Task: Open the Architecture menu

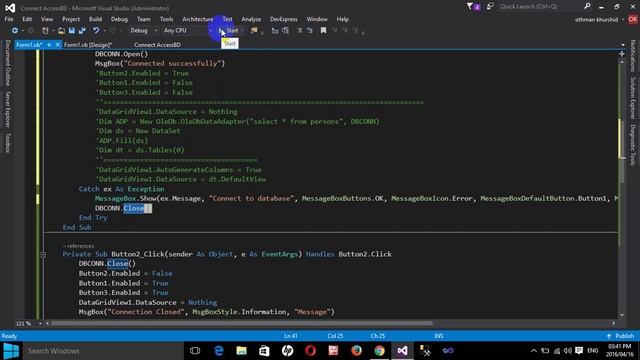Action: tap(198, 19)
